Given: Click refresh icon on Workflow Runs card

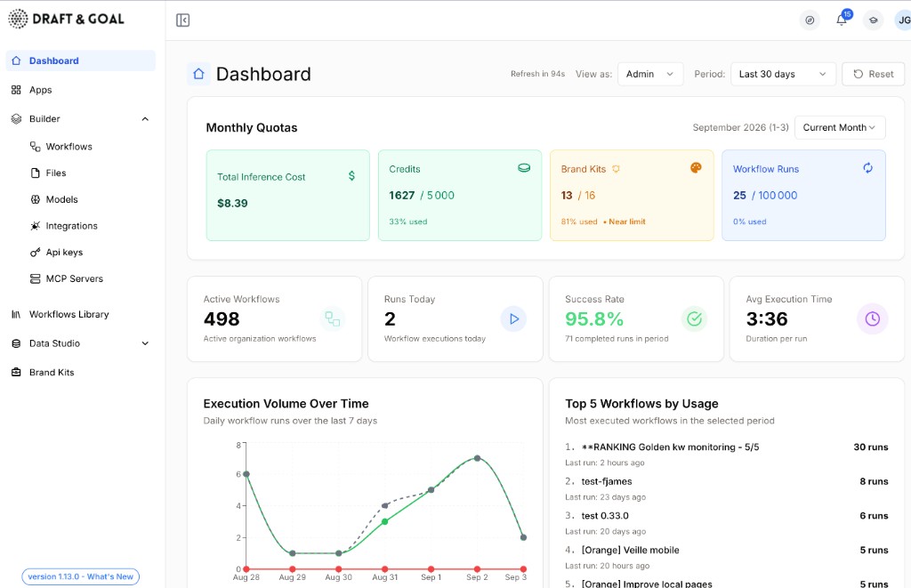Looking at the screenshot, I should click(x=867, y=168).
